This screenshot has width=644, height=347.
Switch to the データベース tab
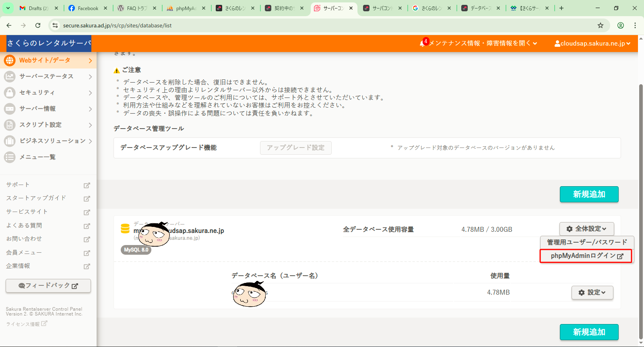(x=481, y=8)
